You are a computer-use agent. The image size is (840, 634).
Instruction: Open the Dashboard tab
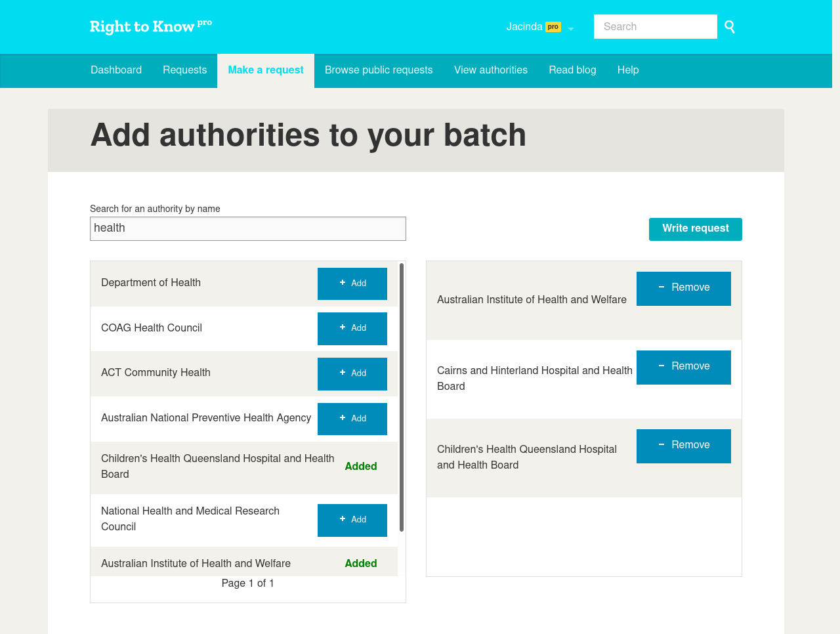(116, 70)
